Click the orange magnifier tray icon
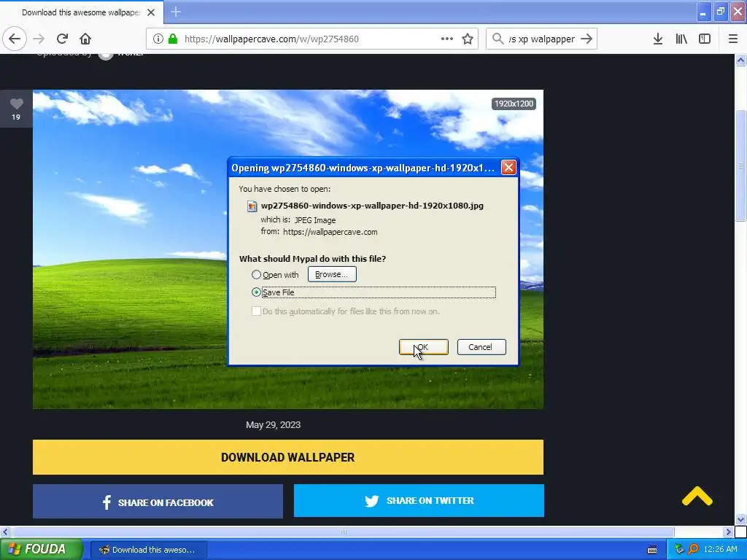This screenshot has height=560, width=747. pyautogui.click(x=694, y=550)
